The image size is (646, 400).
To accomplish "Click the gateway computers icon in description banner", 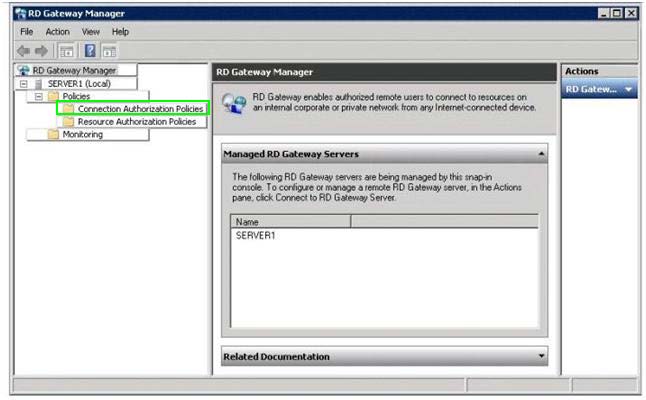I will coord(234,103).
